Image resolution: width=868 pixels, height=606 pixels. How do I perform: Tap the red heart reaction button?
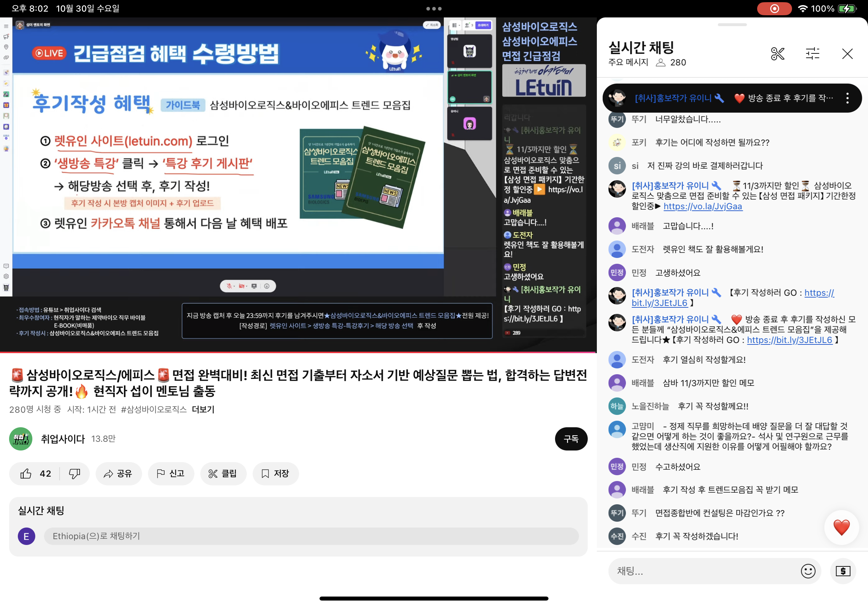(x=841, y=527)
